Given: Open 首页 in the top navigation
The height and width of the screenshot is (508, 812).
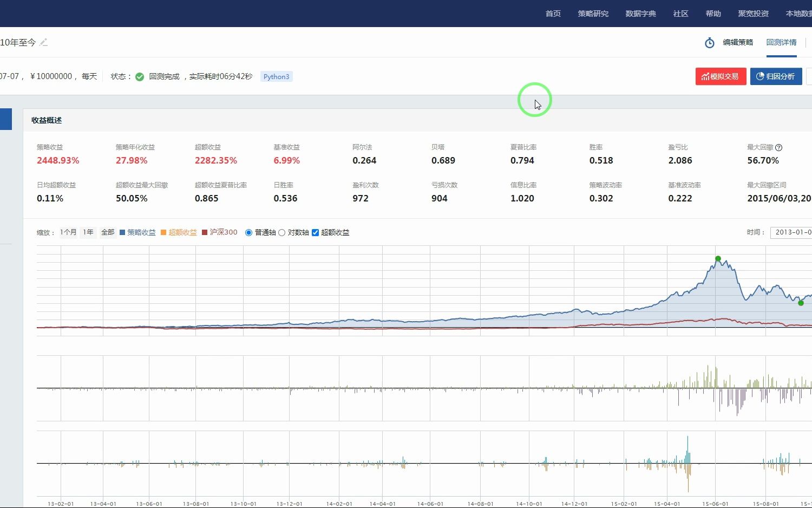Looking at the screenshot, I should click(x=553, y=14).
